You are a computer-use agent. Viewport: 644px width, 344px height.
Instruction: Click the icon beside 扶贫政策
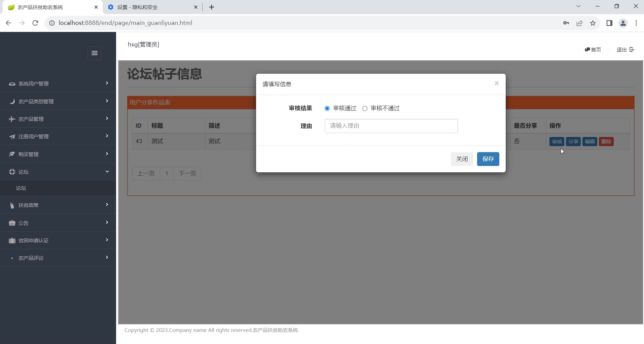click(x=12, y=205)
